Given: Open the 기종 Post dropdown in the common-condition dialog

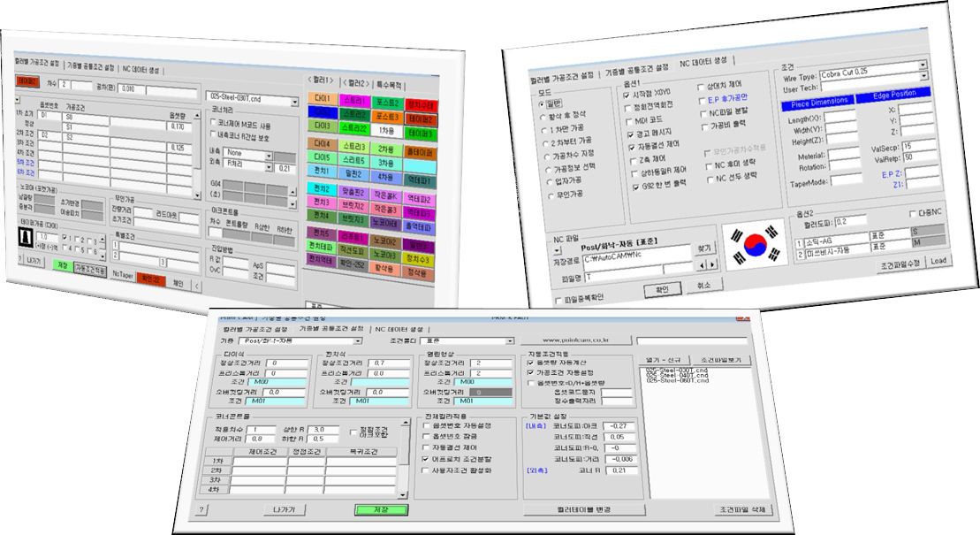Looking at the screenshot, I should [x=358, y=341].
